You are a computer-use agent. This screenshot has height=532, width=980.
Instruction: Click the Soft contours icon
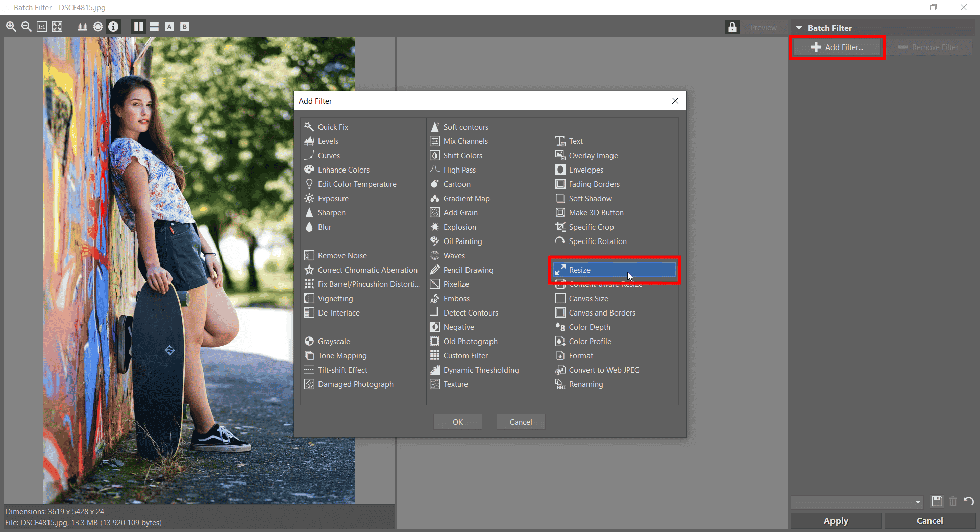point(435,127)
